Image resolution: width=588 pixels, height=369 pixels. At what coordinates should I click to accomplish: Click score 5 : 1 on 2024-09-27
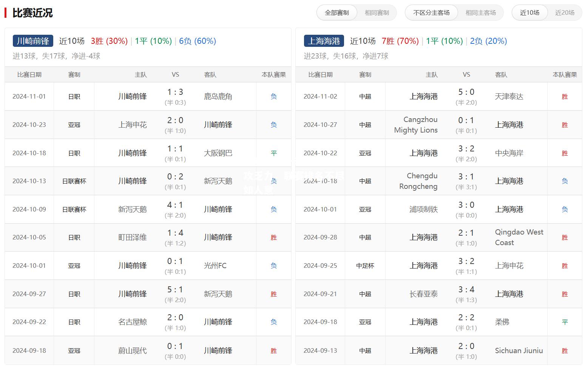coord(175,290)
